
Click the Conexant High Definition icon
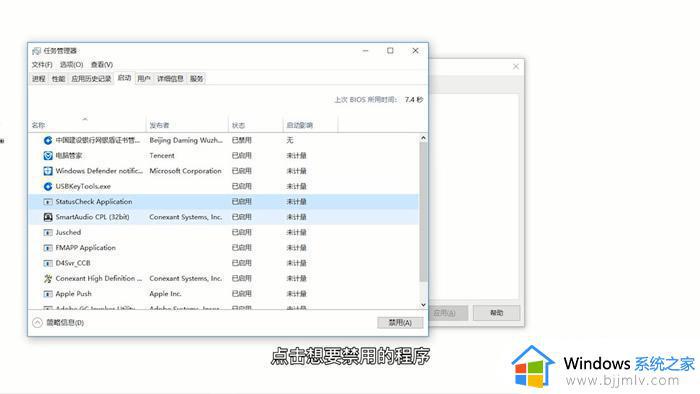coord(48,278)
